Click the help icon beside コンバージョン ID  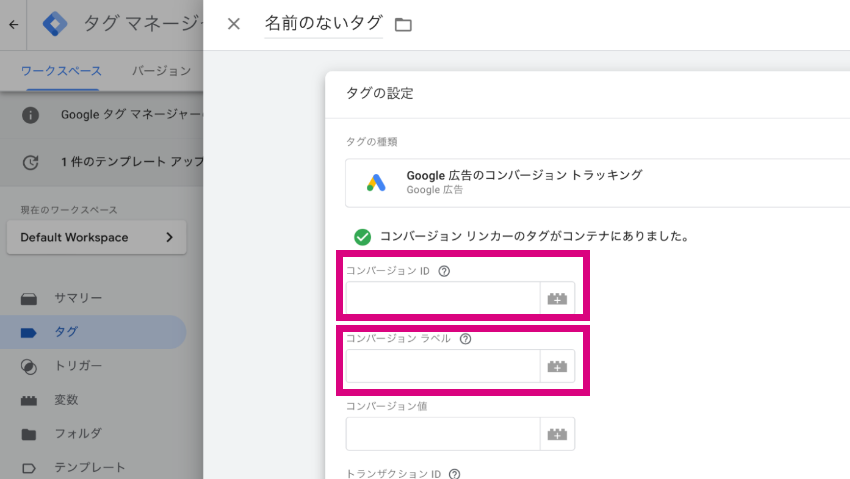pos(444,271)
